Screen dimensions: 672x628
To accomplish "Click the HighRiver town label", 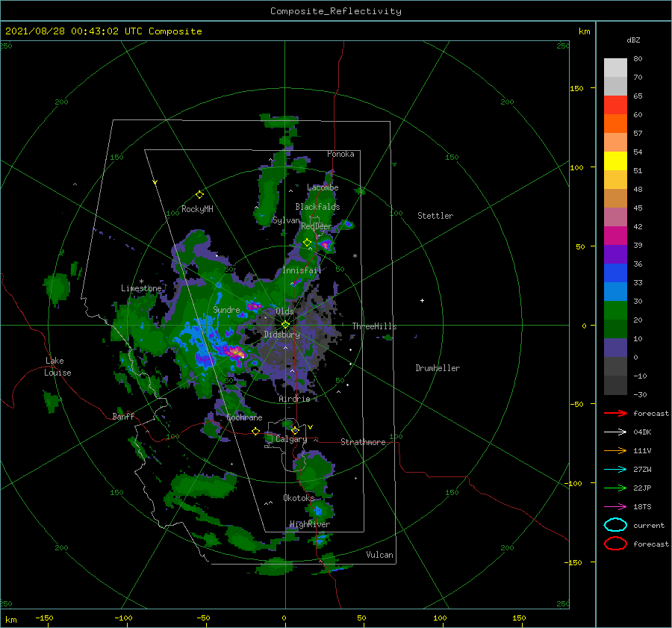I will pos(310,524).
